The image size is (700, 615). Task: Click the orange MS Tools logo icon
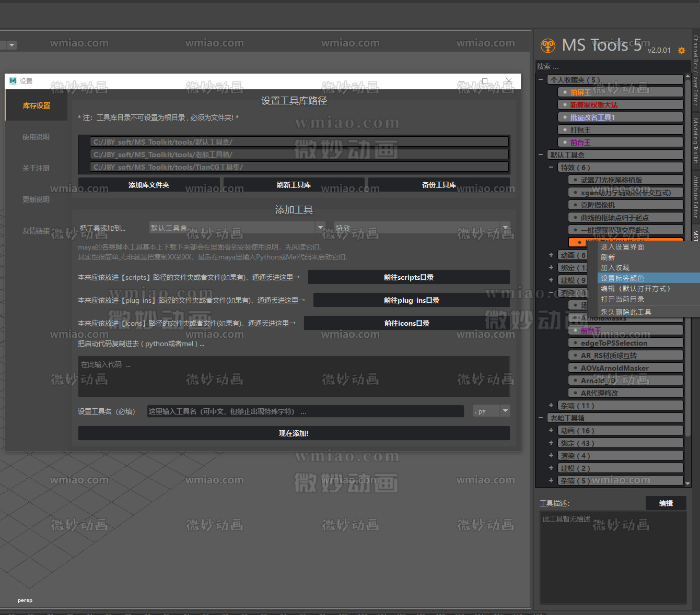(547, 46)
